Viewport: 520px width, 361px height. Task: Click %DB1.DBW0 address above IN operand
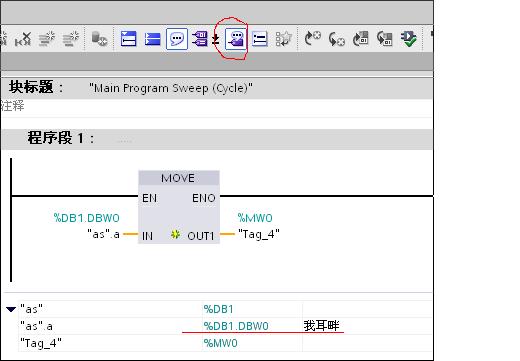tap(87, 218)
